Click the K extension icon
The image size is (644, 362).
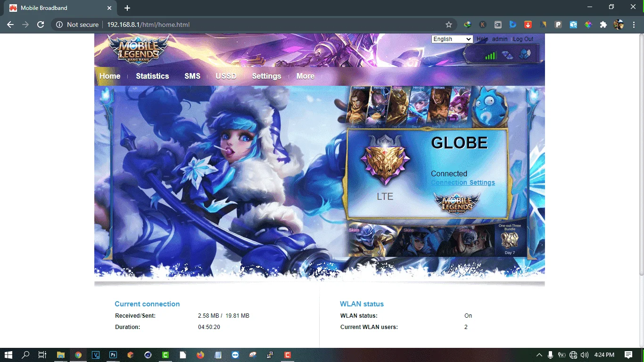coord(483,25)
